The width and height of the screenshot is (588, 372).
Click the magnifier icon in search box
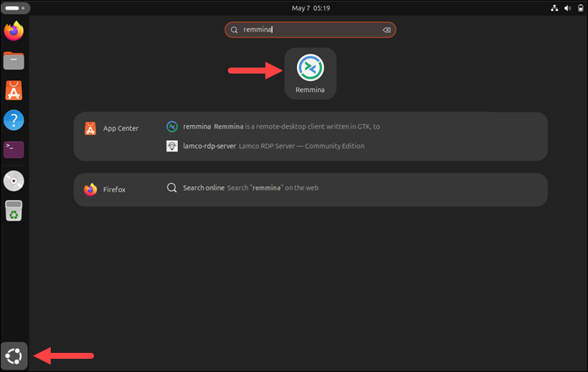[234, 30]
